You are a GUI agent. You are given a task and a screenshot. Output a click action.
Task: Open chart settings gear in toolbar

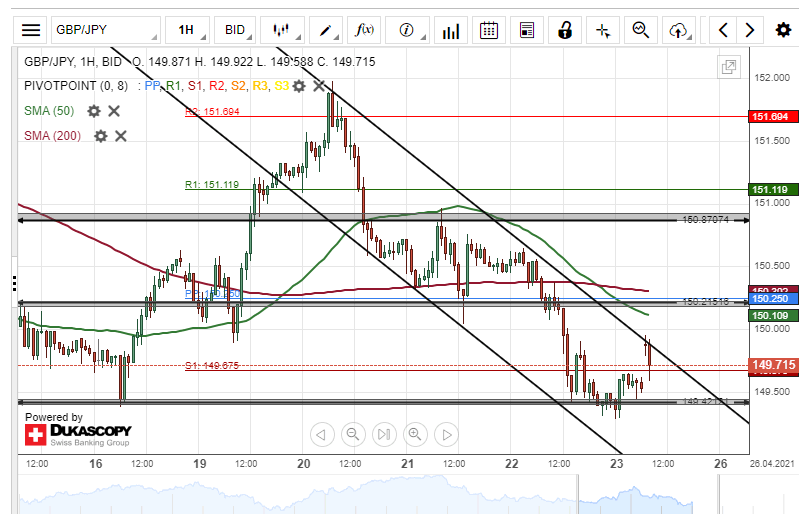pos(783,30)
